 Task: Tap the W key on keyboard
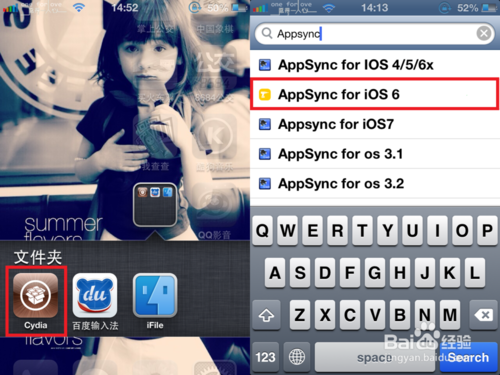pos(287,231)
